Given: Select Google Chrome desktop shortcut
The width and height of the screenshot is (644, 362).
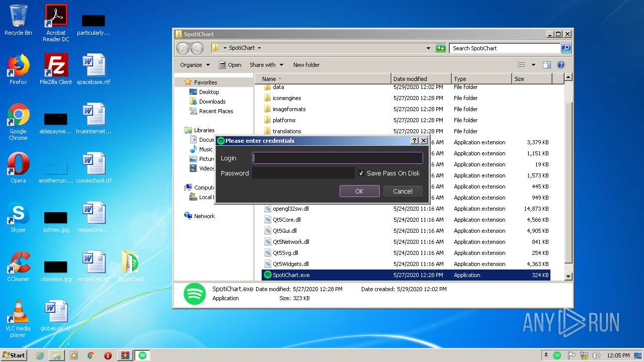Looking at the screenshot, I should click(x=18, y=122).
